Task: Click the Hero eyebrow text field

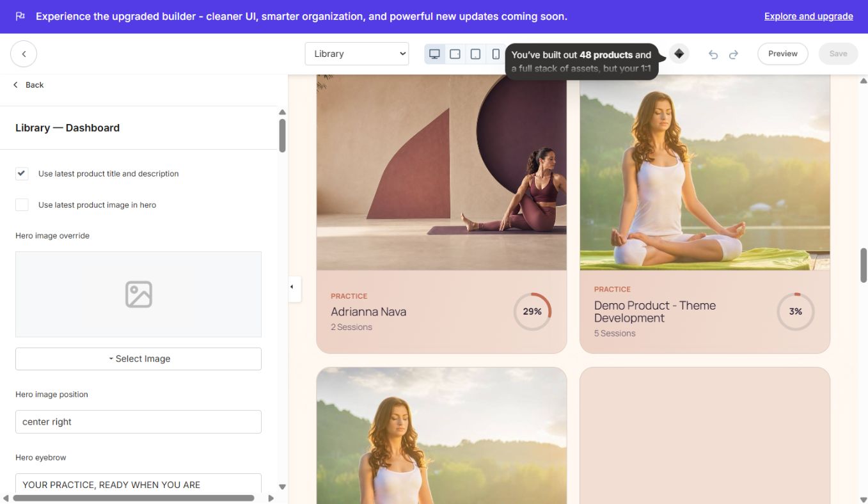Action: pyautogui.click(x=138, y=484)
